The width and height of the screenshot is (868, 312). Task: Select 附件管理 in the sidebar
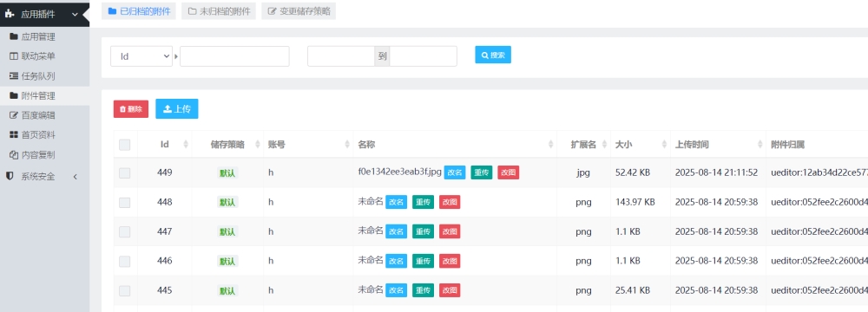[38, 95]
